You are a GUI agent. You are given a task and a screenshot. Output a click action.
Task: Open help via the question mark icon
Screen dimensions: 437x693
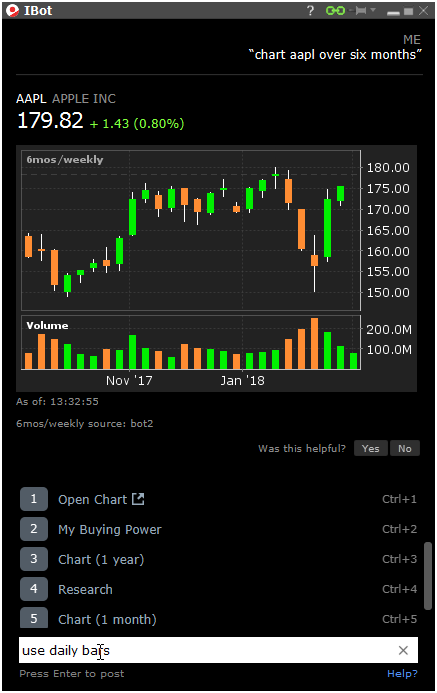pyautogui.click(x=311, y=11)
